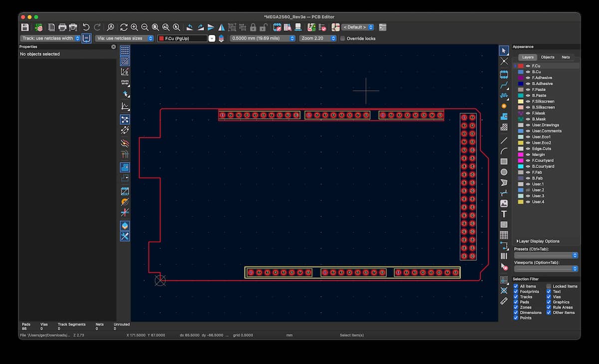Select the B.Mask layer row
599x364 pixels.
pyautogui.click(x=547, y=119)
